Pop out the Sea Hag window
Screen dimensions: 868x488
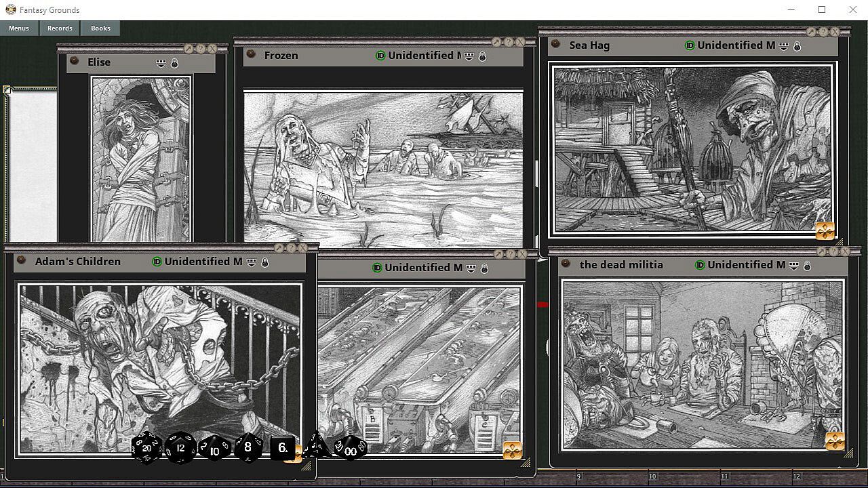(x=812, y=32)
